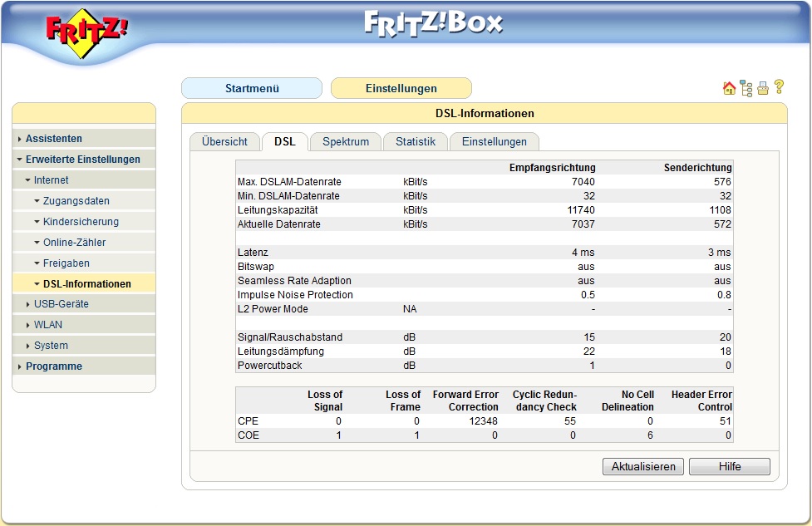Expand the System menu arrow
Viewport: 812px width, 526px height.
coord(28,346)
